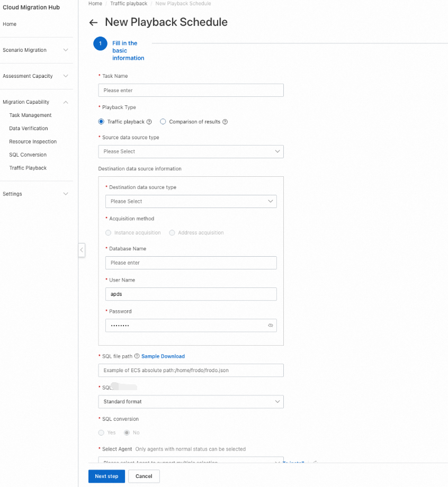This screenshot has width=448, height=487.
Task: Click the Task Name input field
Action: coord(191,91)
